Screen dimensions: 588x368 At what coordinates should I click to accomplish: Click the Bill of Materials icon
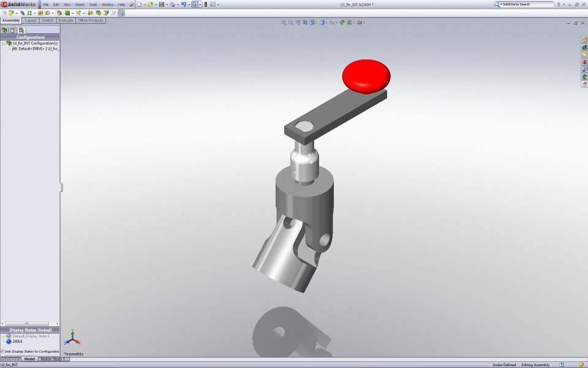coord(98,13)
